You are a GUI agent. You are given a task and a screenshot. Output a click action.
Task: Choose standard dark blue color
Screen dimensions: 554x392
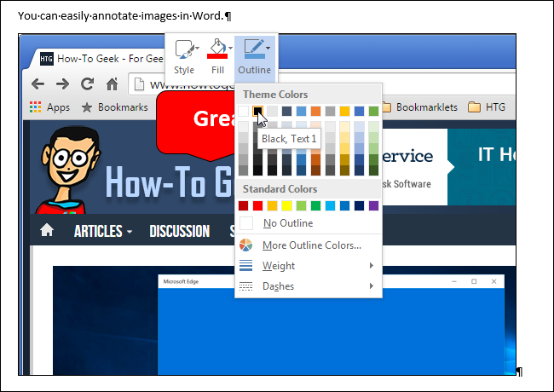[359, 205]
